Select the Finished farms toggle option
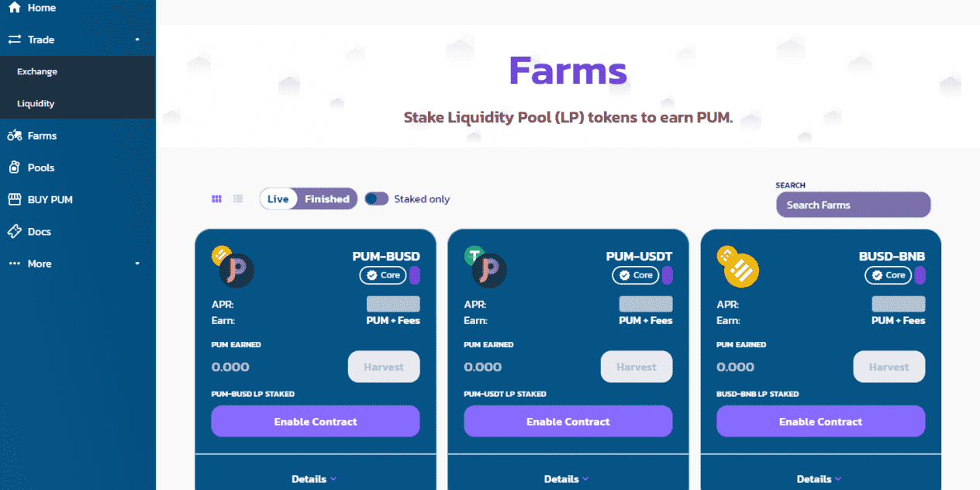 point(327,199)
